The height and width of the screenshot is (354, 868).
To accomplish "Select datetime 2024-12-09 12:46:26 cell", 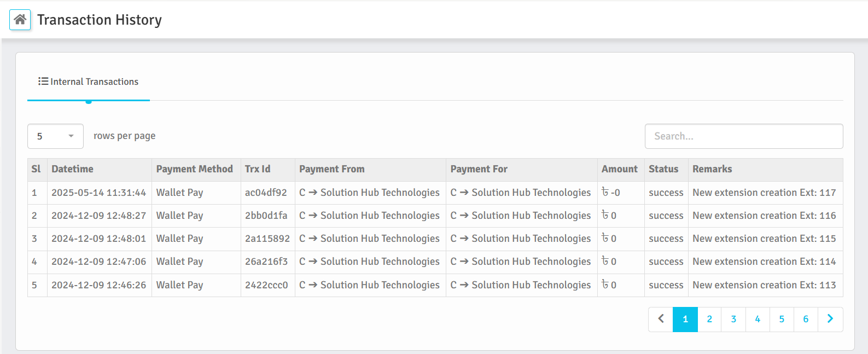I will point(99,285).
